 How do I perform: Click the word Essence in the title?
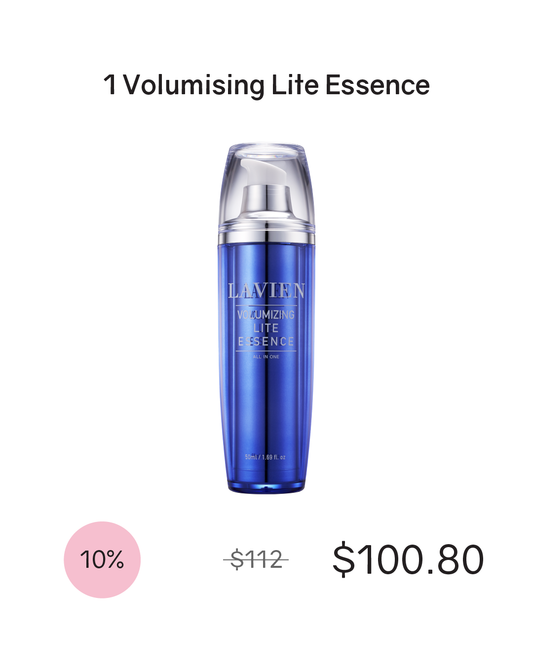tap(378, 85)
